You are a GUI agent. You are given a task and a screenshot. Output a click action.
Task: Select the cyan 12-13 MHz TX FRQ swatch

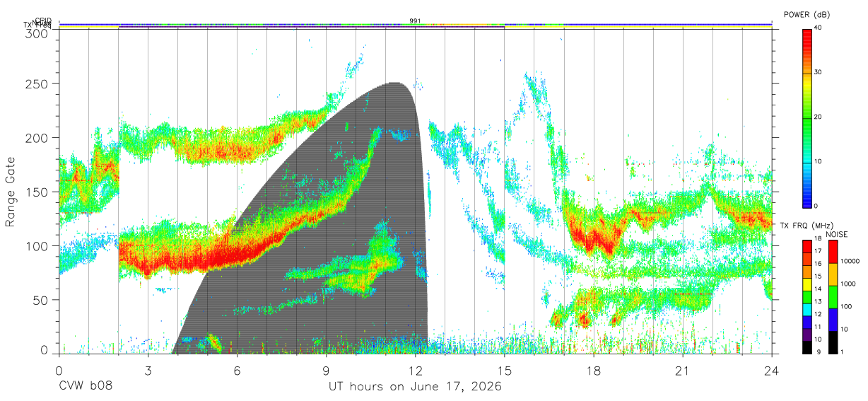[x=807, y=310]
